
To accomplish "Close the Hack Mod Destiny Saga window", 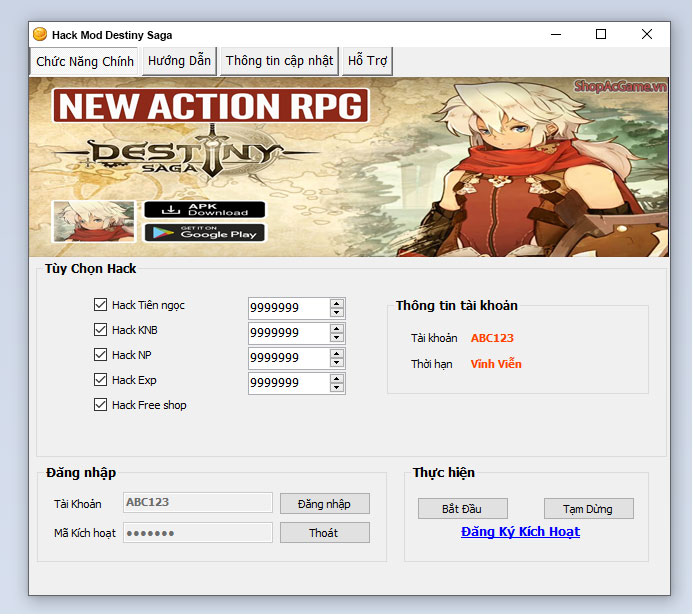I will tap(647, 34).
